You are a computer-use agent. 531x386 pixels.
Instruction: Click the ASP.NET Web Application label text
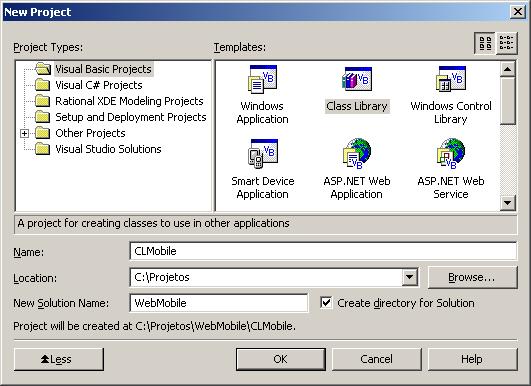(x=357, y=188)
